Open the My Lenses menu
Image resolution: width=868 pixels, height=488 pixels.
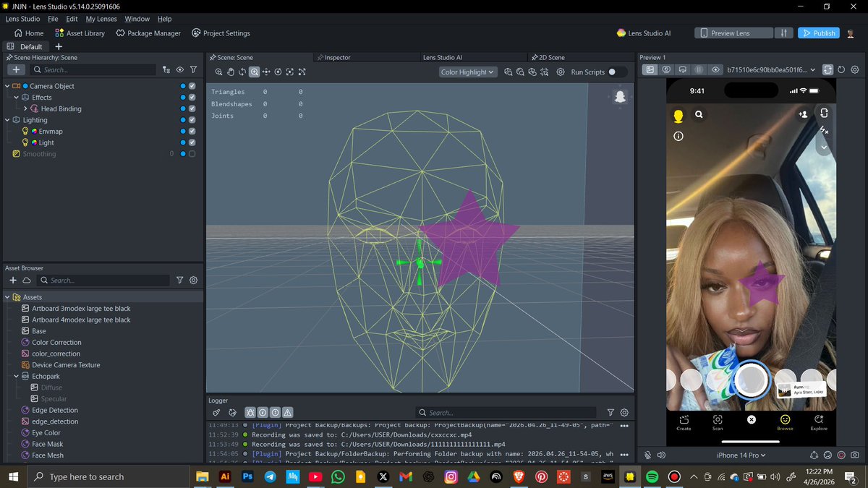tap(101, 19)
